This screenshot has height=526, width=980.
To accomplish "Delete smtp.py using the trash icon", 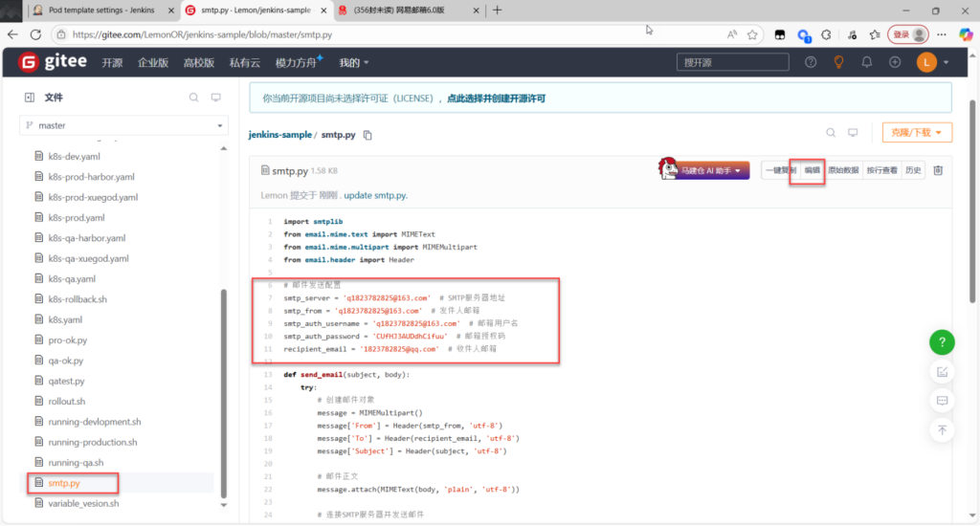I will pos(938,170).
